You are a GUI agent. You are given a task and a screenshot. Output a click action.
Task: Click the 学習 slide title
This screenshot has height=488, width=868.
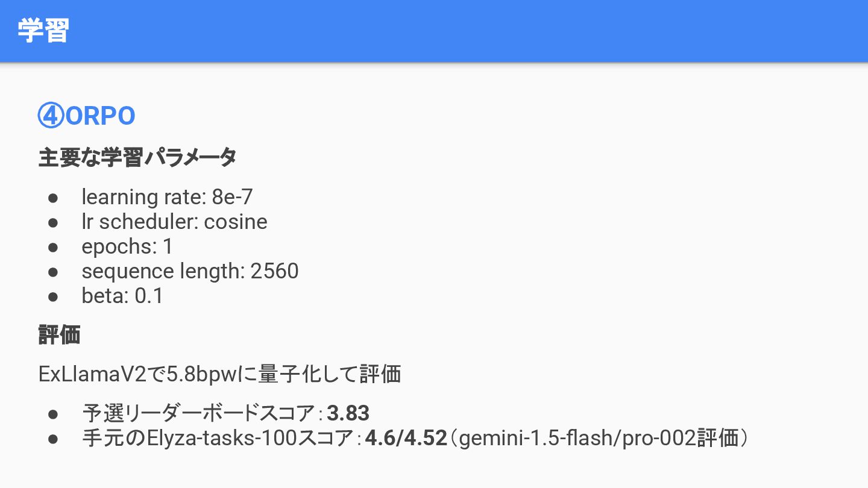click(x=43, y=30)
